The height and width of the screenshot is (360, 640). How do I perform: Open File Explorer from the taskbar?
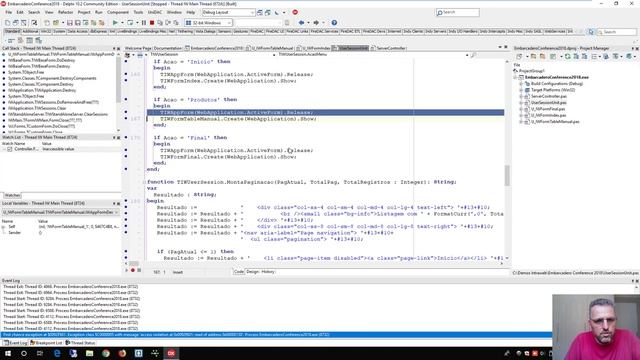tap(89, 353)
